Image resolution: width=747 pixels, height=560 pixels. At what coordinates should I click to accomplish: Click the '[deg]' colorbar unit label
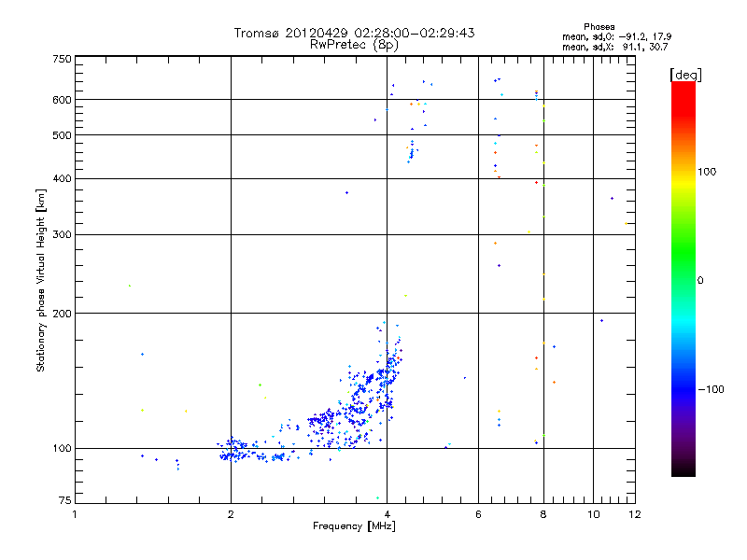[685, 75]
